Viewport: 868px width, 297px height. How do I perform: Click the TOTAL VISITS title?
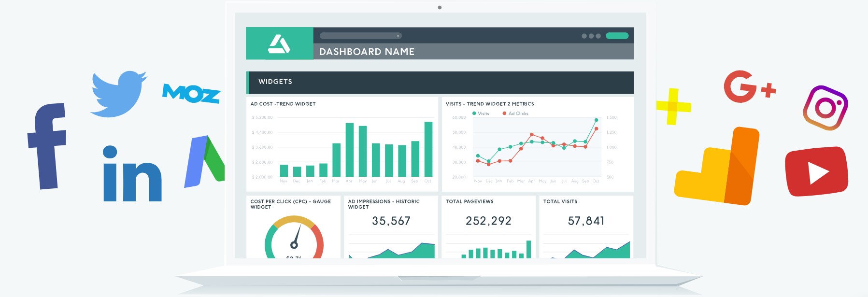pyautogui.click(x=560, y=201)
